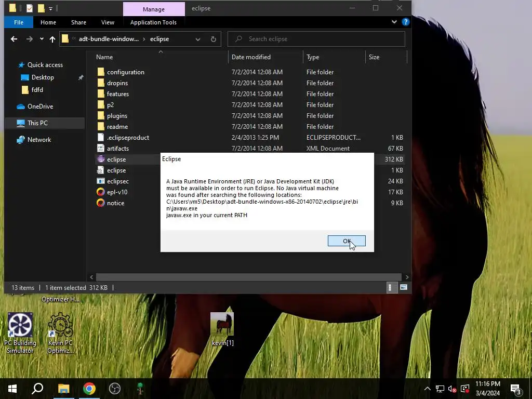The image size is (532, 399).
Task: Sort files by Name column
Action: coord(104,57)
